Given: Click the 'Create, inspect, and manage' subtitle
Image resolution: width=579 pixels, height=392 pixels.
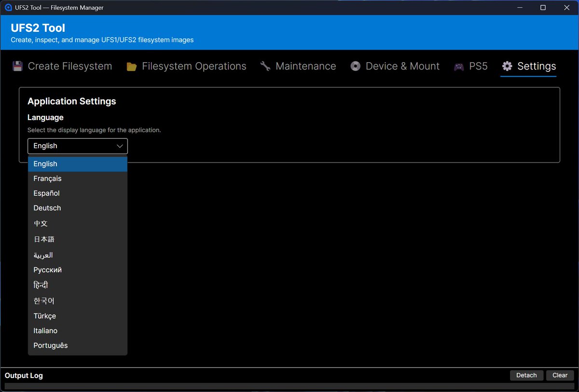Looking at the screenshot, I should click(102, 40).
